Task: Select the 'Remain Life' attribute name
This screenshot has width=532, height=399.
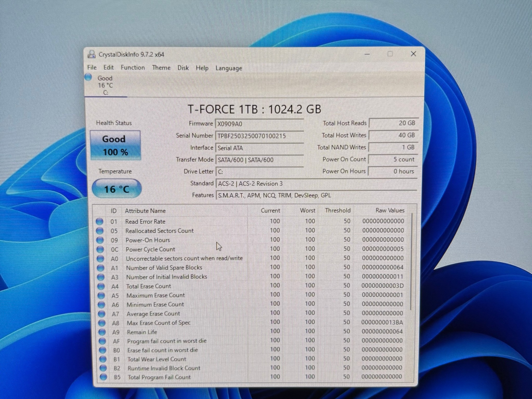Action: point(142,332)
